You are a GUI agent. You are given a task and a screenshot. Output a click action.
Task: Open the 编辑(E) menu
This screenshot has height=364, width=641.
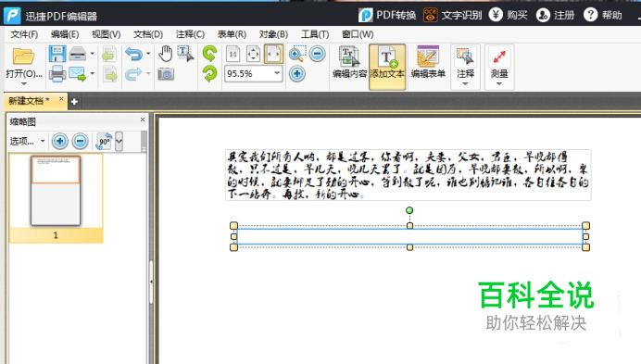point(65,34)
